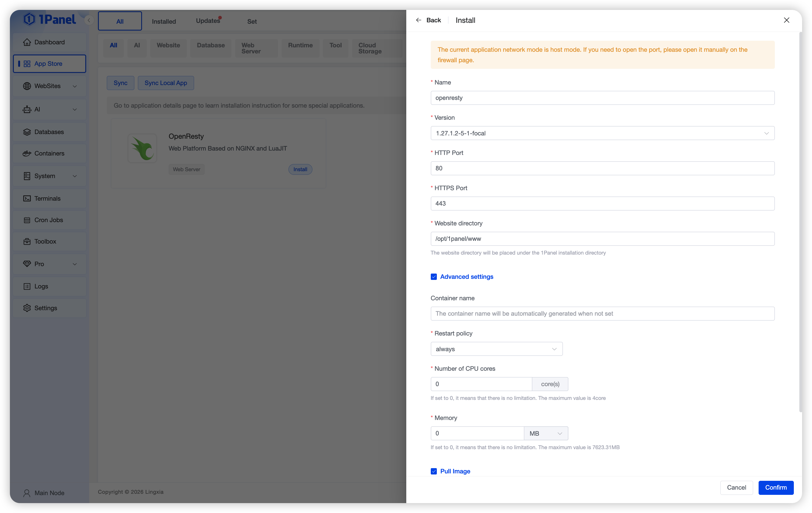Click the Dashboard home icon
This screenshot has width=812, height=513.
pyautogui.click(x=27, y=42)
